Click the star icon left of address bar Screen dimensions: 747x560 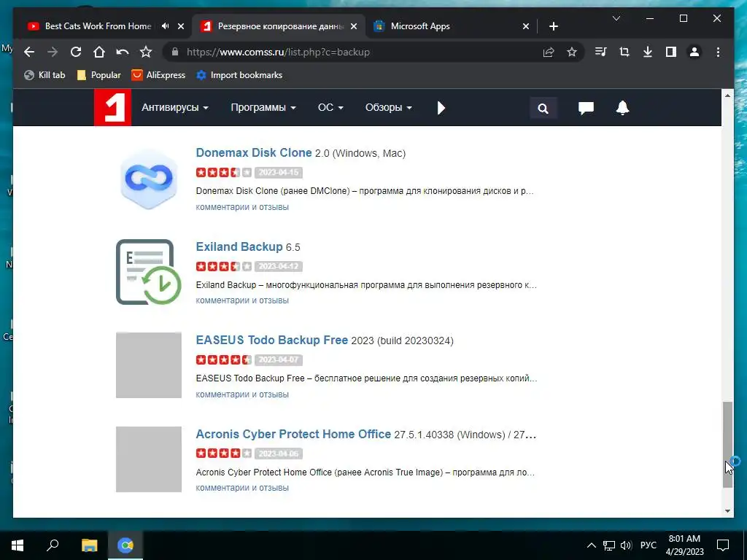pyautogui.click(x=146, y=52)
